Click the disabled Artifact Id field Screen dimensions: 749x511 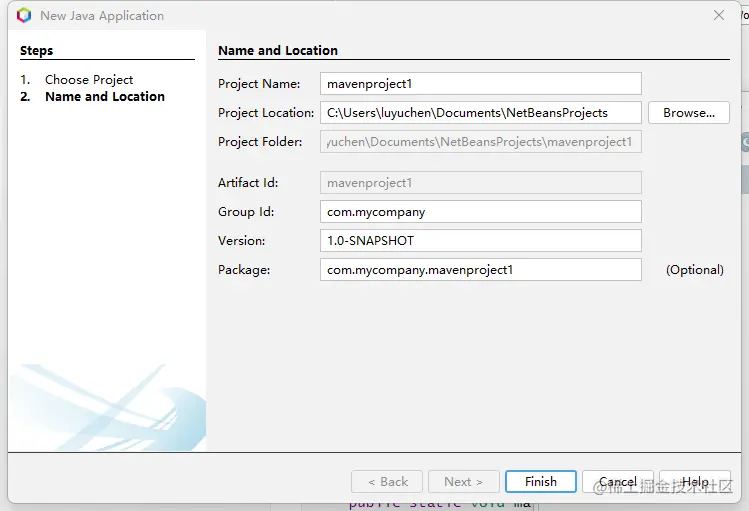pyautogui.click(x=481, y=183)
